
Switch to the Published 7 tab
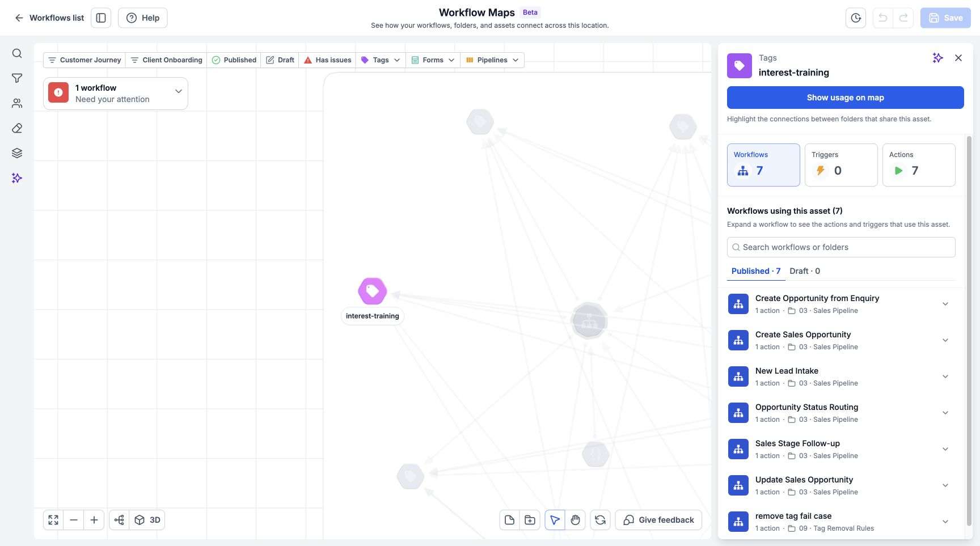[756, 271]
